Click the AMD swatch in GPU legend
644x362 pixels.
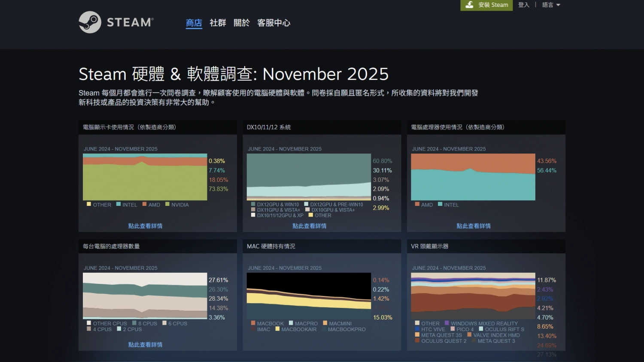click(145, 204)
